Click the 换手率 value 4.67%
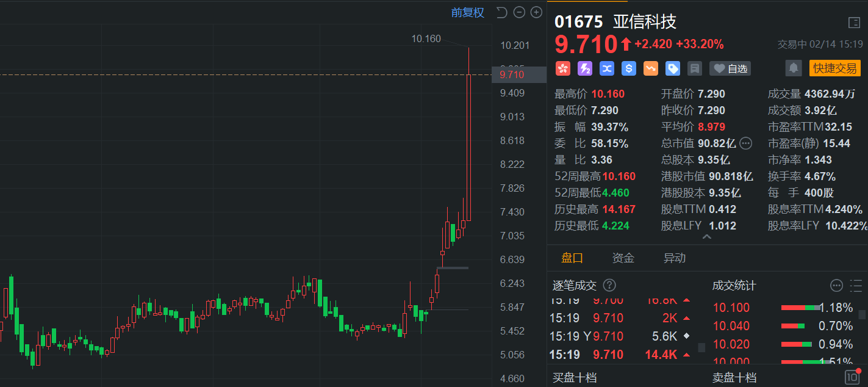Screen dimensions: 868x387 click(820, 176)
